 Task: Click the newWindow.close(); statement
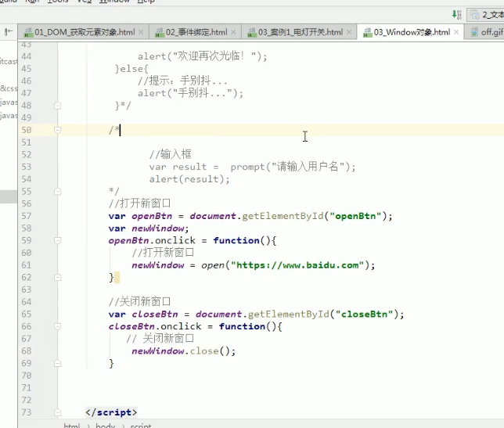184,351
